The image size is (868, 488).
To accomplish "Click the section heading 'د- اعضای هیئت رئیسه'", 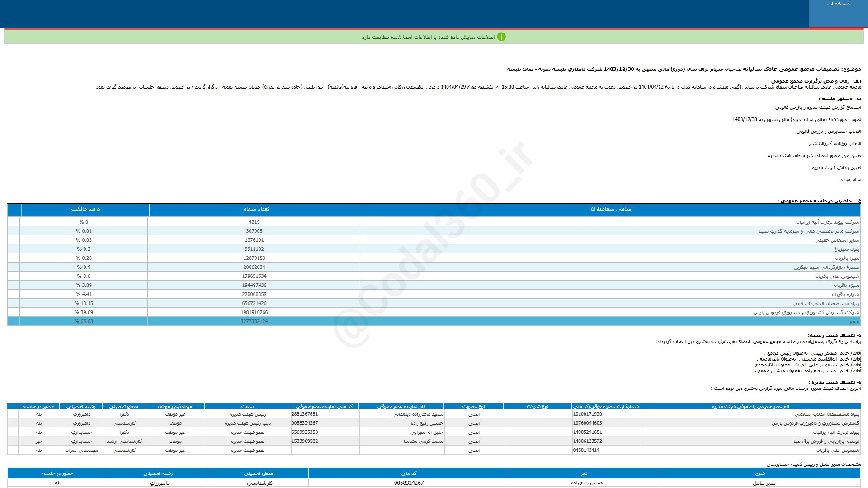I will (x=835, y=335).
